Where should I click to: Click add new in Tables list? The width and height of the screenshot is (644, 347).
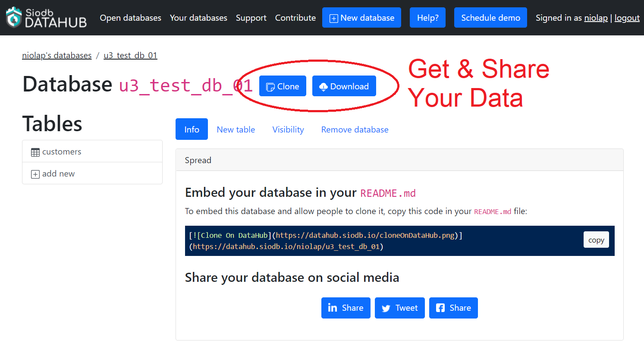(x=92, y=173)
